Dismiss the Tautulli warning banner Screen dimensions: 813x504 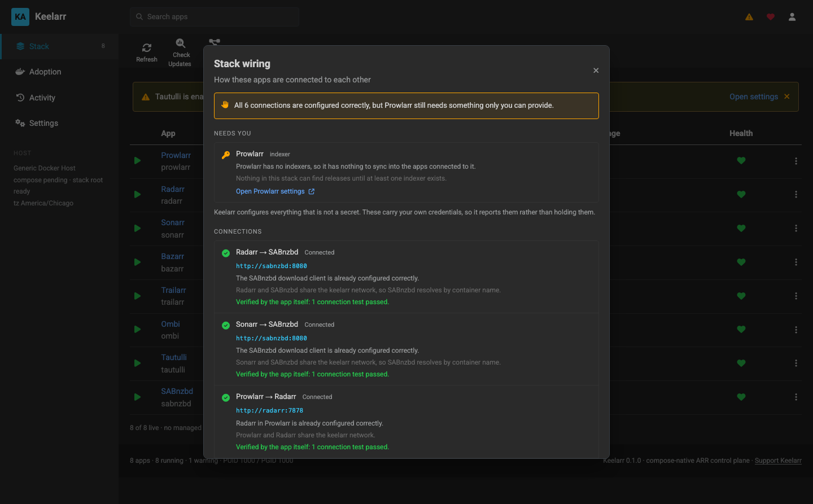click(x=787, y=97)
